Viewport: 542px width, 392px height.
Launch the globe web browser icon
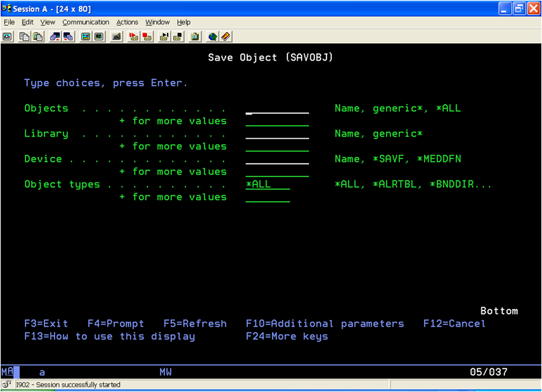coord(212,36)
